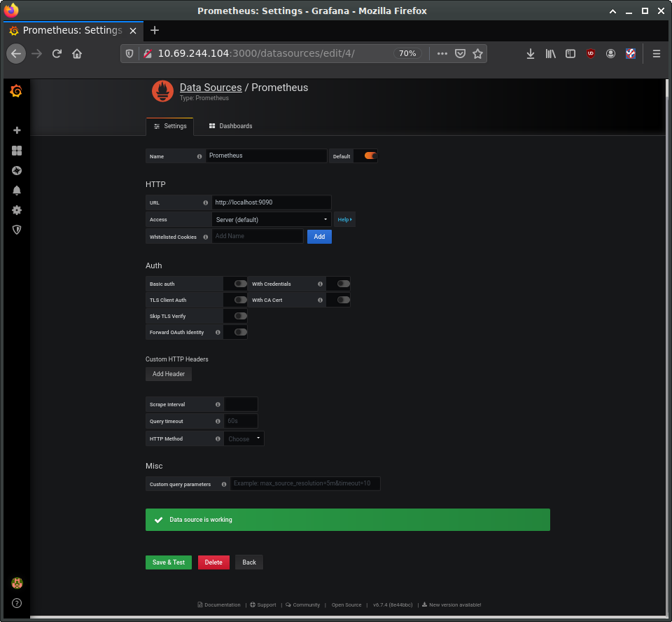The width and height of the screenshot is (672, 622).
Task: Open the Dashboards grid icon in sidebar
Action: [17, 151]
